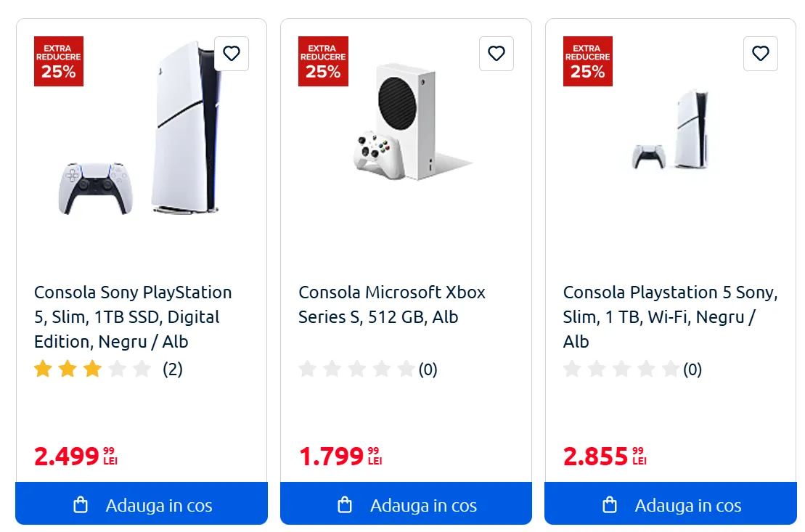The width and height of the screenshot is (805, 532).
Task: Favorite the PlayStation 5 Digital Edition heart icon
Action: [232, 54]
